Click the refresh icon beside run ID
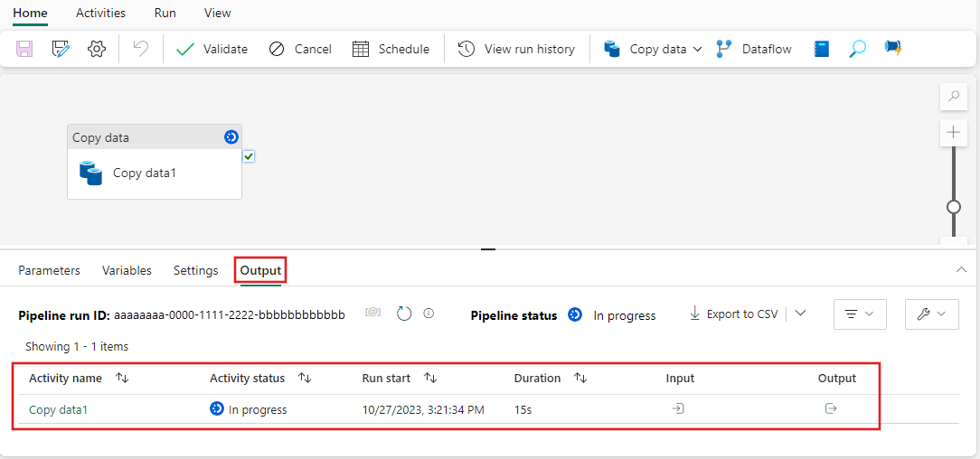Viewport: 980px width, 459px height. [404, 314]
